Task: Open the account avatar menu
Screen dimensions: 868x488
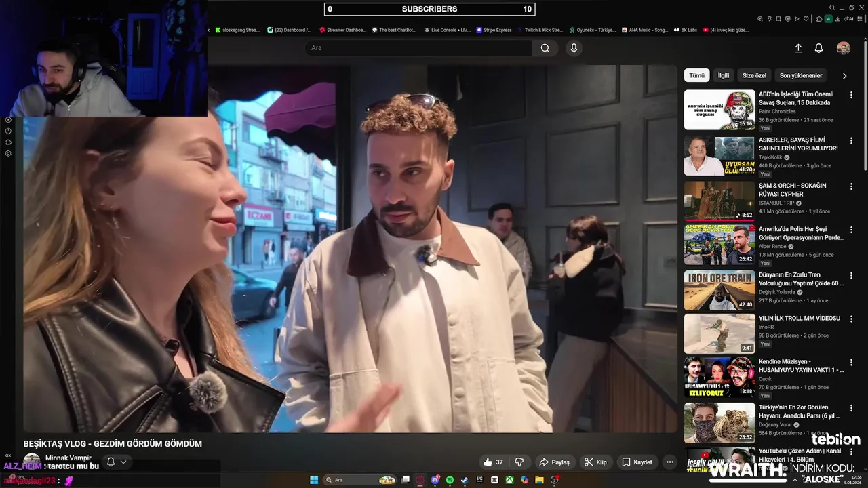Action: [x=844, y=48]
